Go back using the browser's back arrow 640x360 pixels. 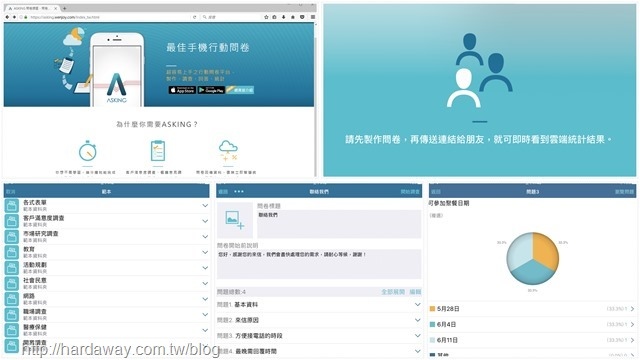pyautogui.click(x=7, y=17)
